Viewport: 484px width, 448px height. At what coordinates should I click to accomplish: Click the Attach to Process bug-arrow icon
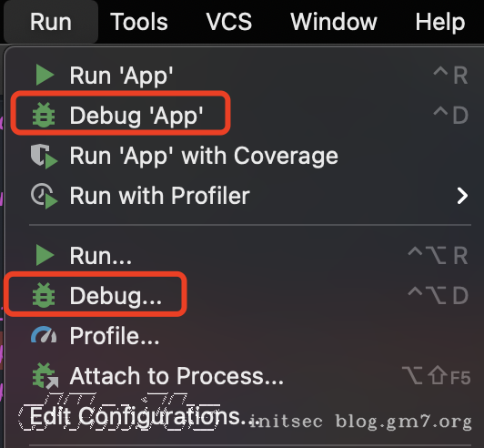click(x=45, y=376)
